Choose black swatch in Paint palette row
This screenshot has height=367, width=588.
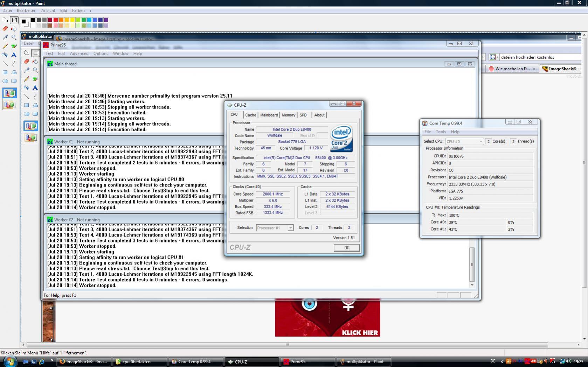(33, 20)
